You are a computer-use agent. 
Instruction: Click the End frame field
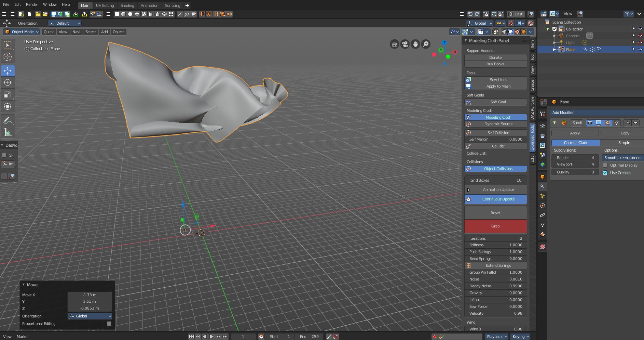[309, 337]
